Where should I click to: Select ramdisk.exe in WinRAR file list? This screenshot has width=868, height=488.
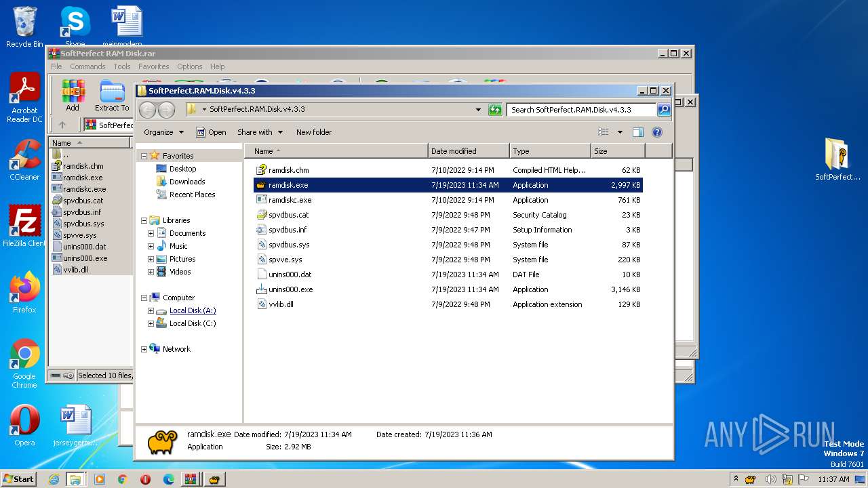tap(83, 178)
